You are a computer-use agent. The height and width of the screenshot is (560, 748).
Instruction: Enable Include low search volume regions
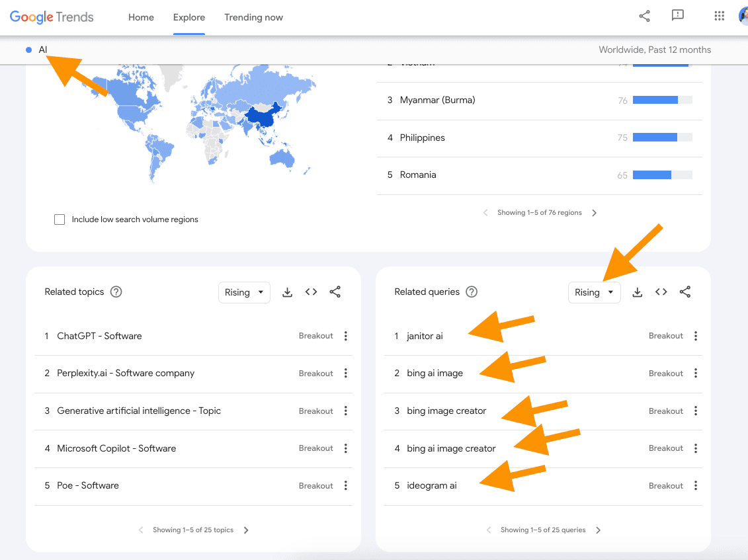(x=60, y=220)
